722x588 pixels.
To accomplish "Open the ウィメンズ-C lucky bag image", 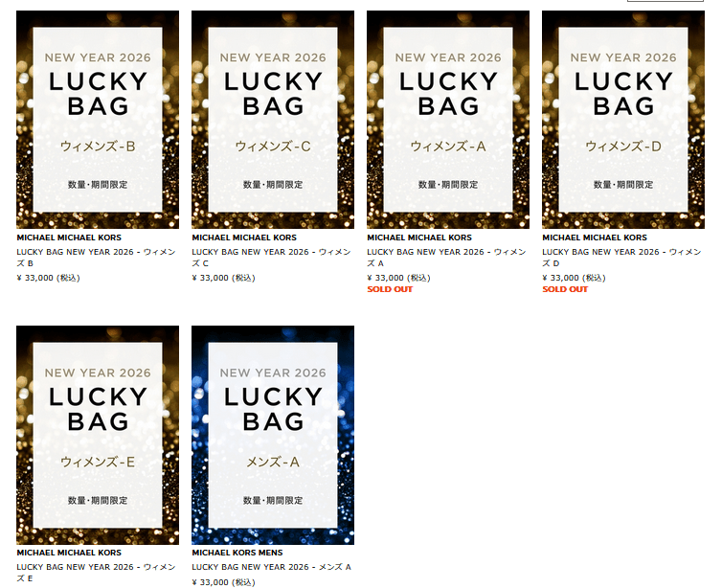I will [x=273, y=120].
